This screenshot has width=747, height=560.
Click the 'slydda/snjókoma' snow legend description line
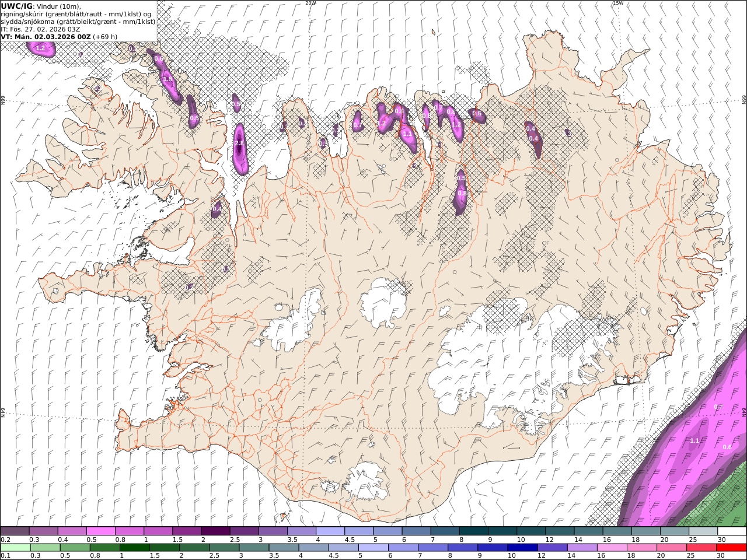point(78,22)
